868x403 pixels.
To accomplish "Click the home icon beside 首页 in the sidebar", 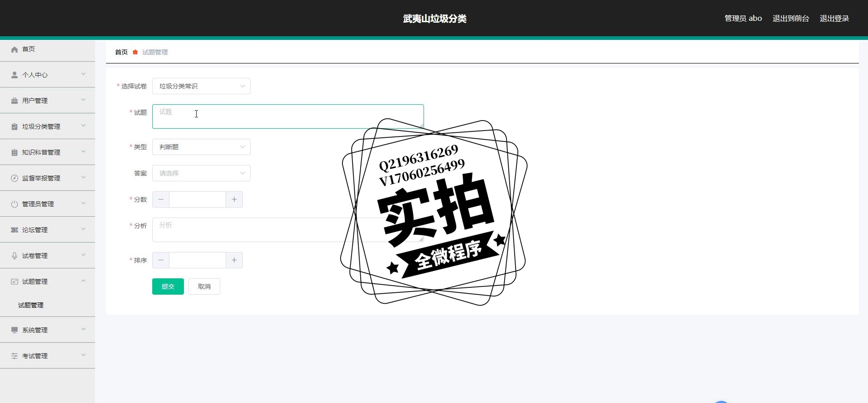I will (14, 49).
